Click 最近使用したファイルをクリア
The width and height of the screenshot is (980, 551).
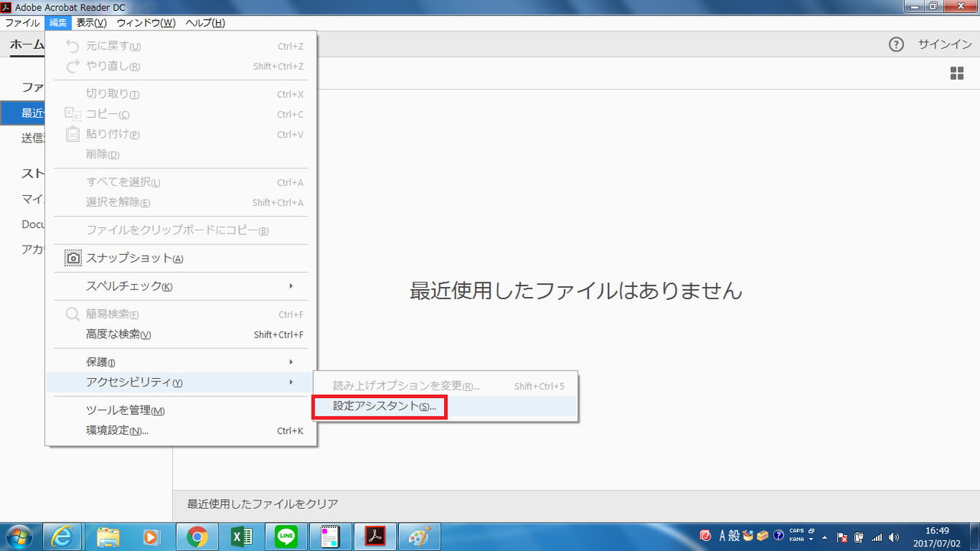point(263,504)
